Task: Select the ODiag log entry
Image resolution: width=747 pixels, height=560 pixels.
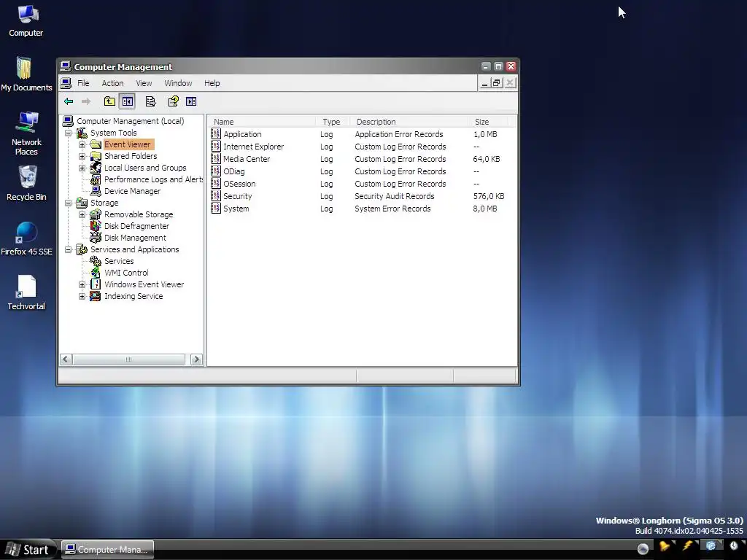Action: [234, 171]
